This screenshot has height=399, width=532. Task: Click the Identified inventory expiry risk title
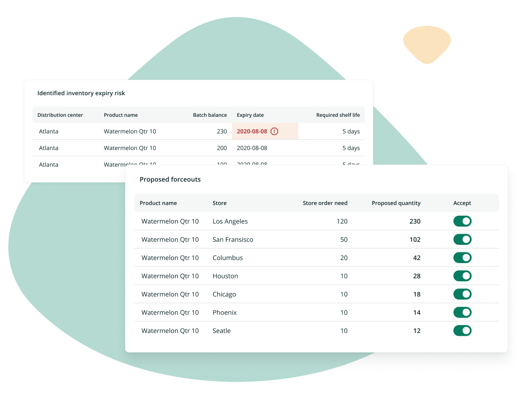81,93
